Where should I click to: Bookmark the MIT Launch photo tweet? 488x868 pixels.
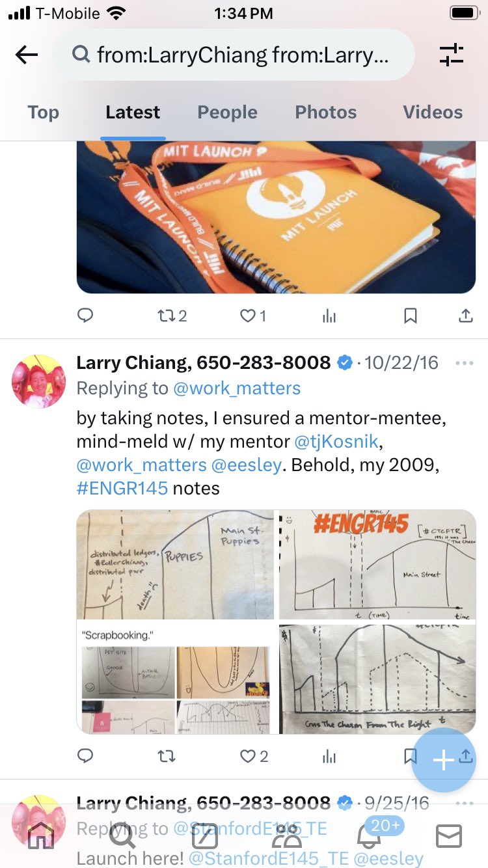click(x=411, y=316)
